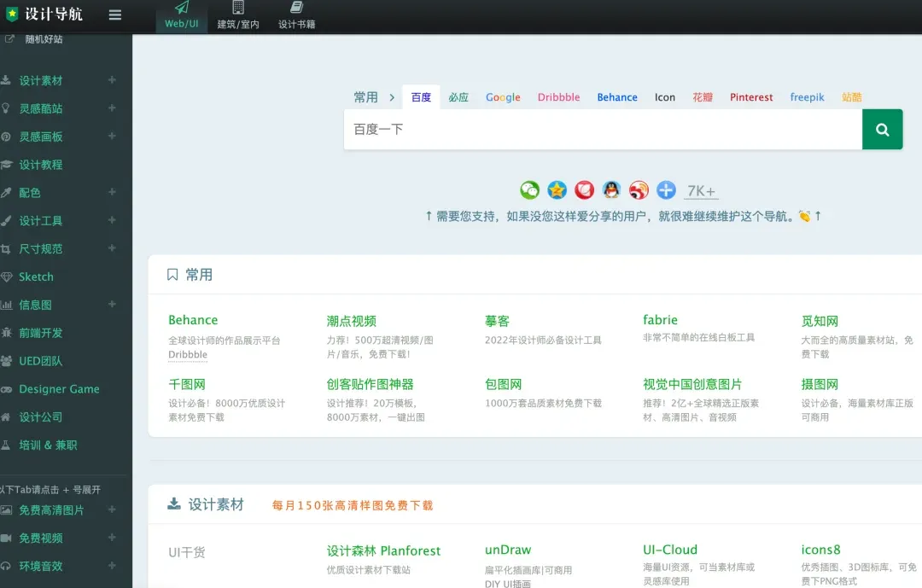This screenshot has width=922, height=588.
Task: Click the 百度一下 search input field
Action: coord(603,130)
